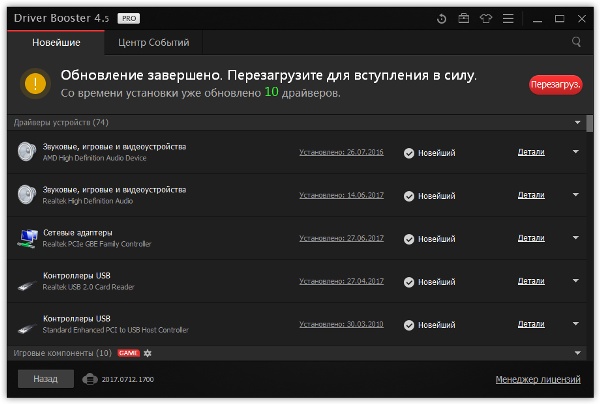Viewport: 600px width, 404px height.
Task: Open dropdown arrow for Realtek High Definition Audio
Action: pos(576,195)
